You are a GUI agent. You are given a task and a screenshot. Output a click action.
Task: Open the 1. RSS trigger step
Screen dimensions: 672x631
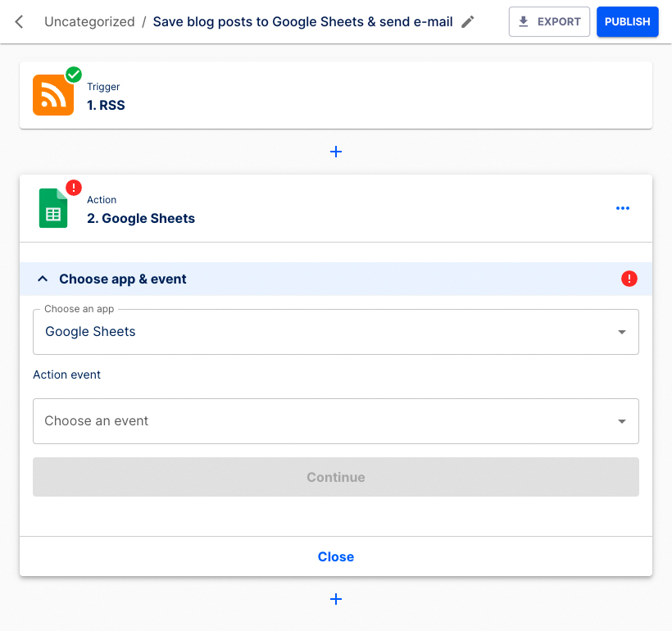336,95
